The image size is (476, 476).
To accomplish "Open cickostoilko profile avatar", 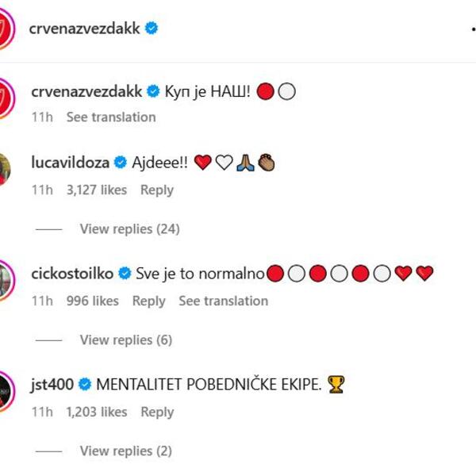I will 6,279.
